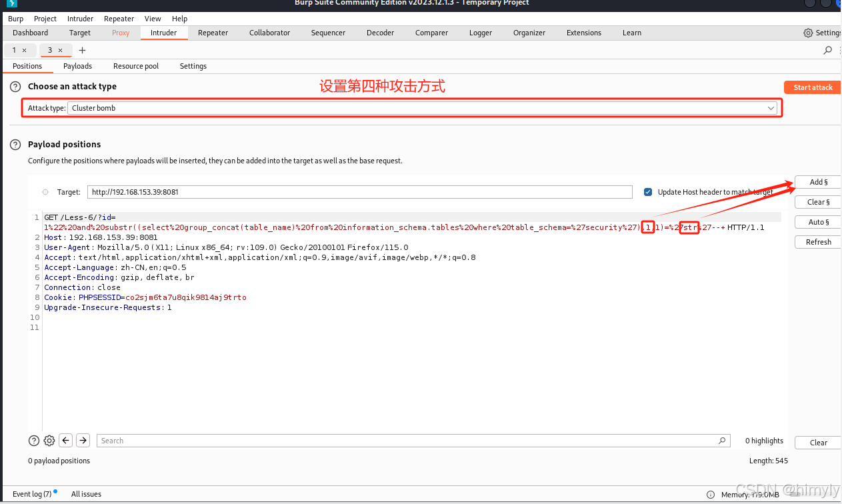Open the Payloads sub-tab

(78, 66)
